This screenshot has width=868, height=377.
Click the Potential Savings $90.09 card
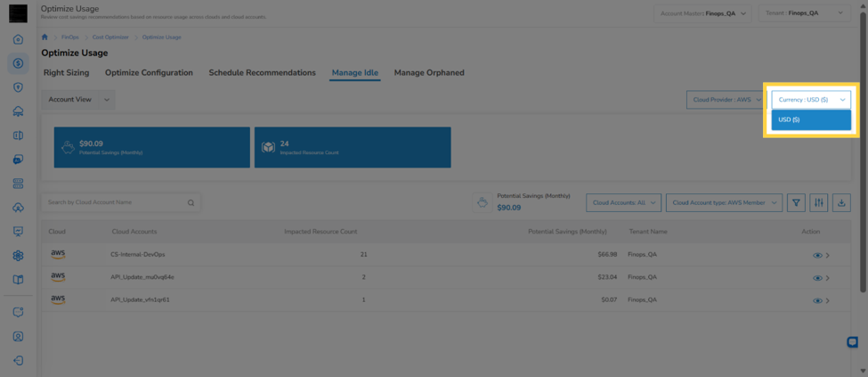click(x=151, y=147)
